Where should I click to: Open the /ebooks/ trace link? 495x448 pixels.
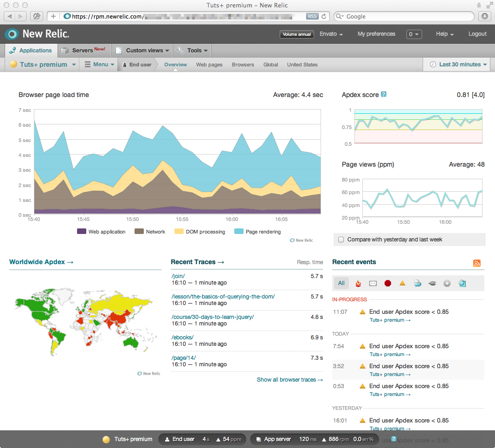[x=182, y=337]
